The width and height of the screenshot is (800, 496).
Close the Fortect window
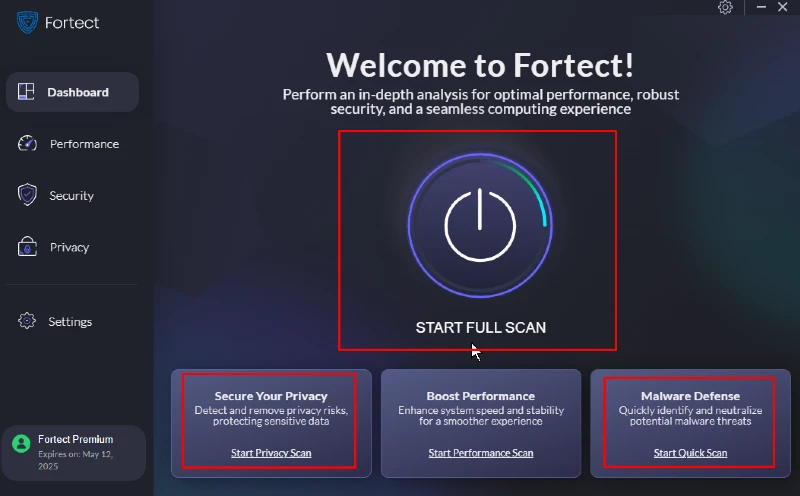coord(783,7)
